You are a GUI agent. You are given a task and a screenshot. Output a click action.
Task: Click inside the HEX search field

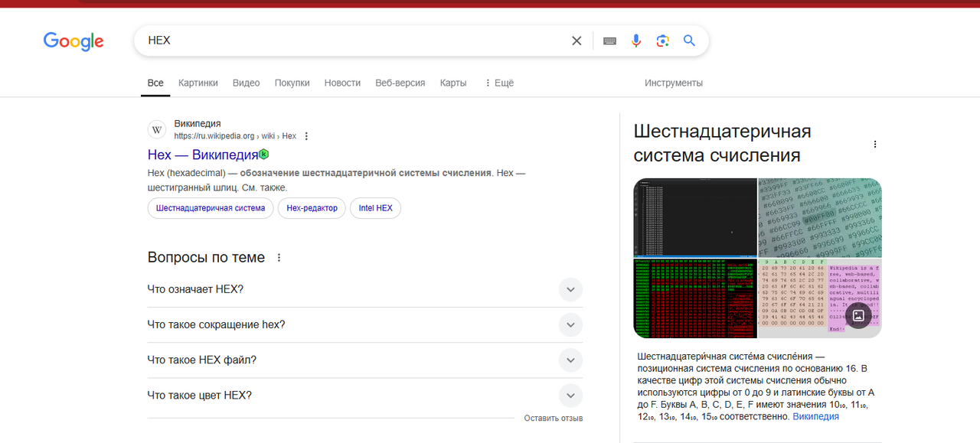coord(352,41)
